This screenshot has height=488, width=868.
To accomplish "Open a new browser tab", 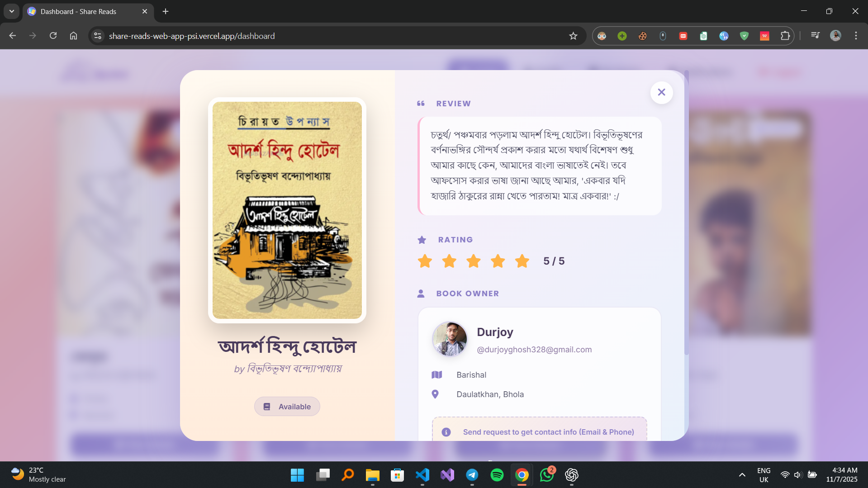I will [x=165, y=11].
